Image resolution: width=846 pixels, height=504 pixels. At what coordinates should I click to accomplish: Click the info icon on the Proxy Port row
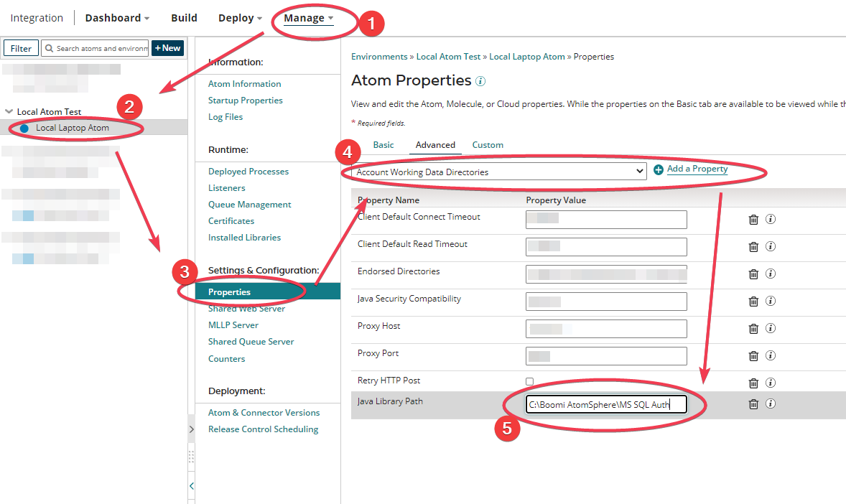[x=771, y=355]
